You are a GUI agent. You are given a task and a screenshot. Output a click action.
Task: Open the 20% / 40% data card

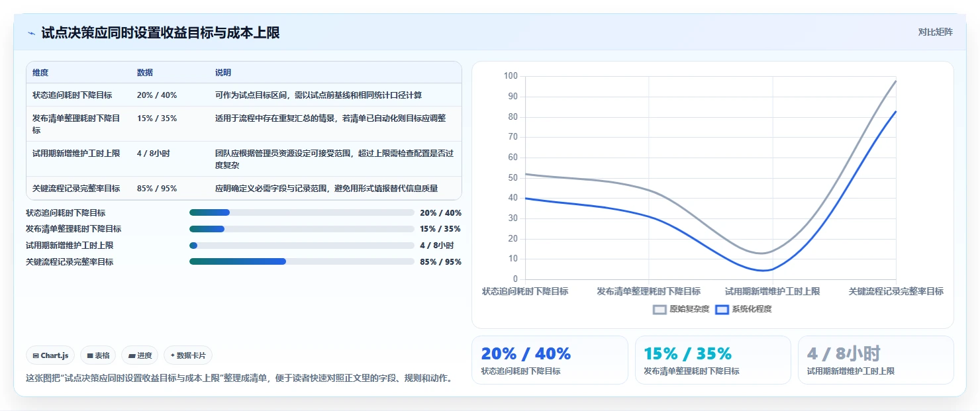click(550, 360)
